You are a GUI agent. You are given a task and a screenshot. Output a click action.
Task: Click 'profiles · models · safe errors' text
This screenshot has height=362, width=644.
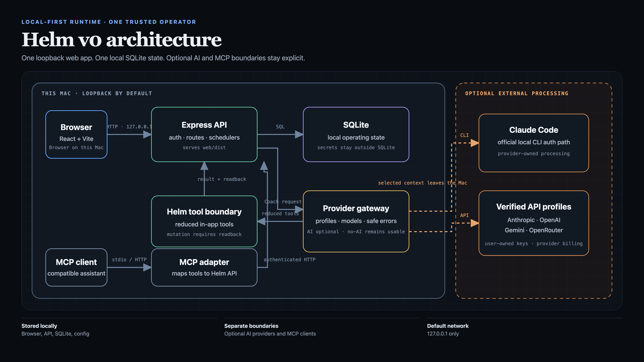356,221
